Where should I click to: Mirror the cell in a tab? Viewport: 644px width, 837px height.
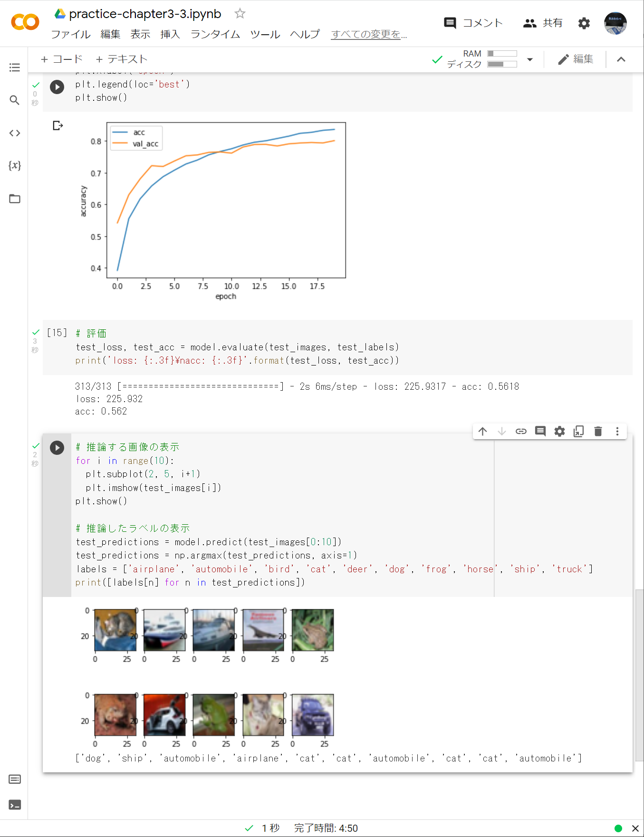pyautogui.click(x=579, y=431)
